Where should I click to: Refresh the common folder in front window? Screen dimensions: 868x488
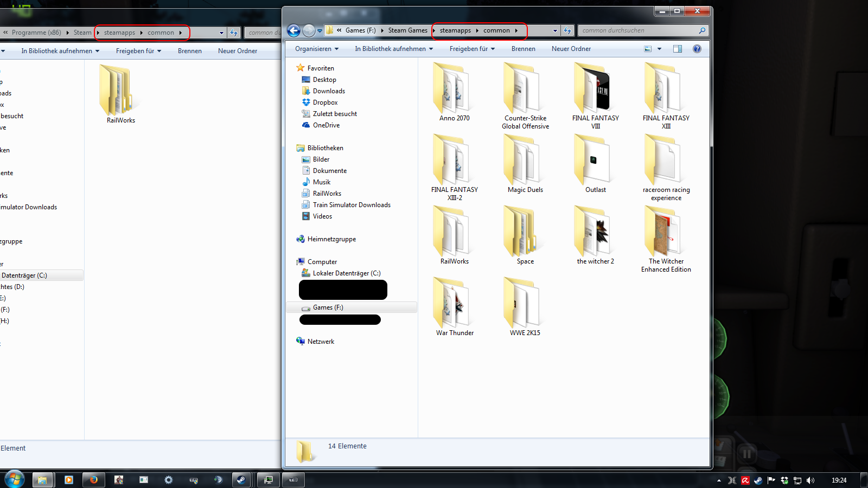click(567, 30)
